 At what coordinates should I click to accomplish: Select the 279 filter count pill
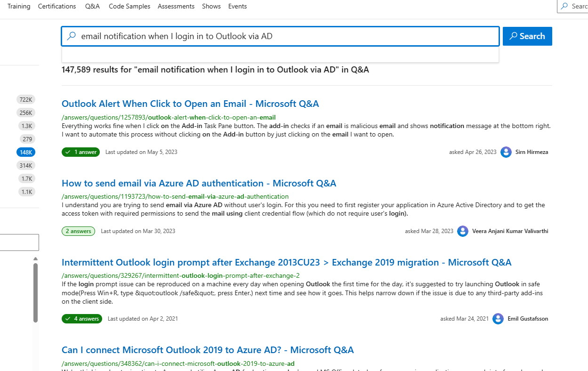(x=27, y=139)
